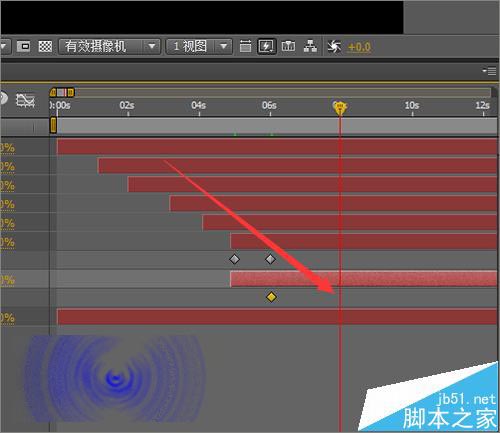Reset exposure using the aperture icon
This screenshot has height=433, width=500.
[x=334, y=46]
